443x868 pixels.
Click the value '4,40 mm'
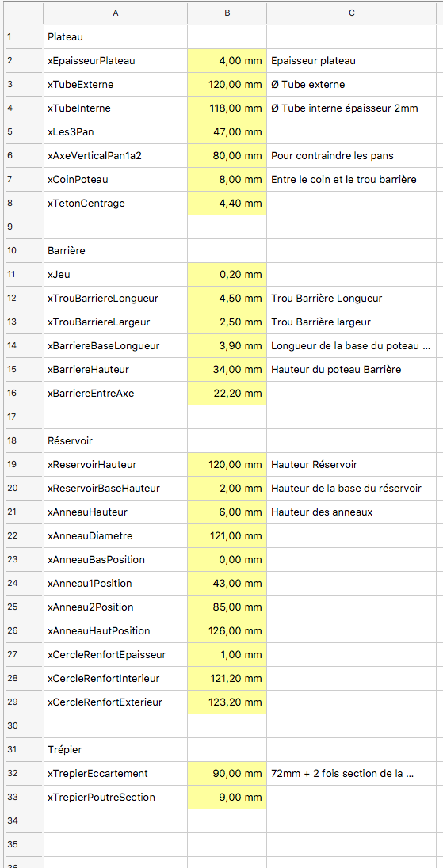click(x=227, y=204)
